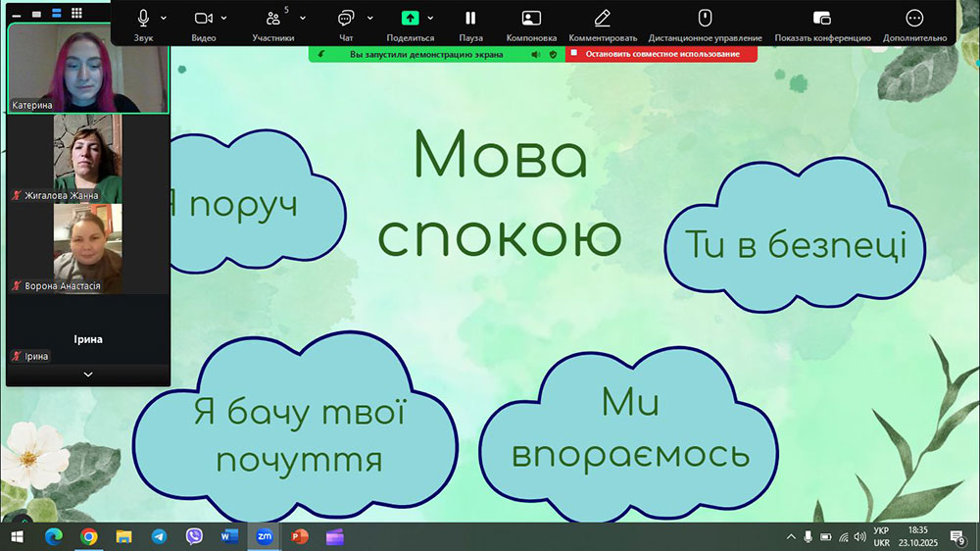Open PowerPoint from the taskbar

299,536
